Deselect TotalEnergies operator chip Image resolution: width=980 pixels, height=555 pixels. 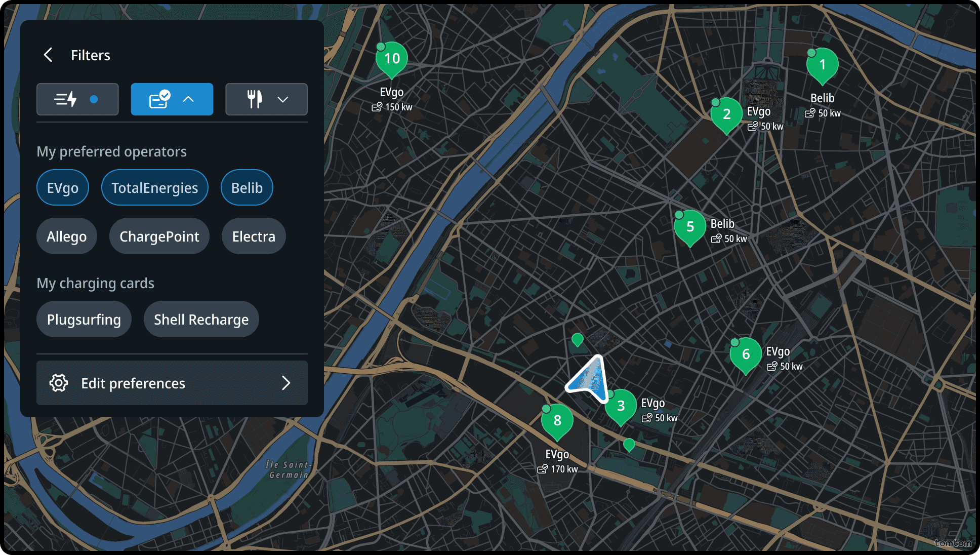[x=154, y=188]
